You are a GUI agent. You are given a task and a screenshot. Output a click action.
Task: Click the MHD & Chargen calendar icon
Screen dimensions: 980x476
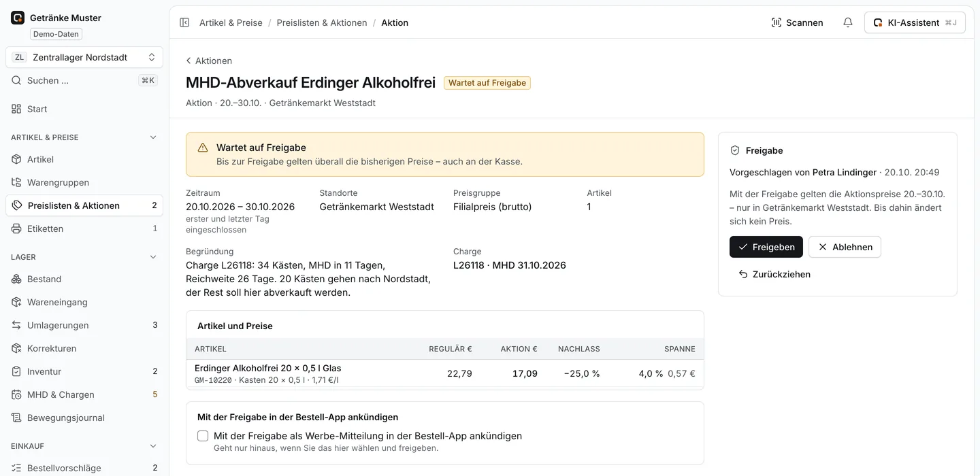[16, 394]
